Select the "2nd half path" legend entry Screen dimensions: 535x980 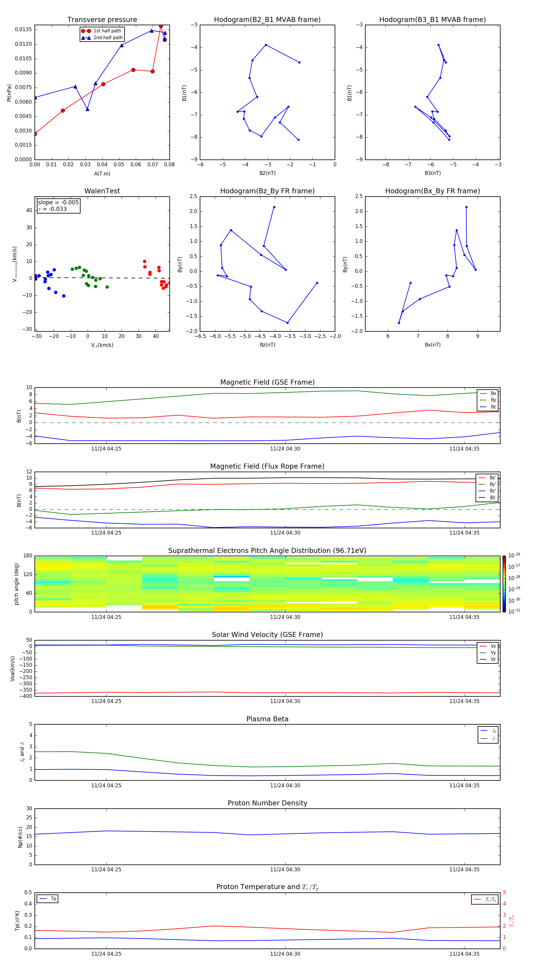[102, 38]
